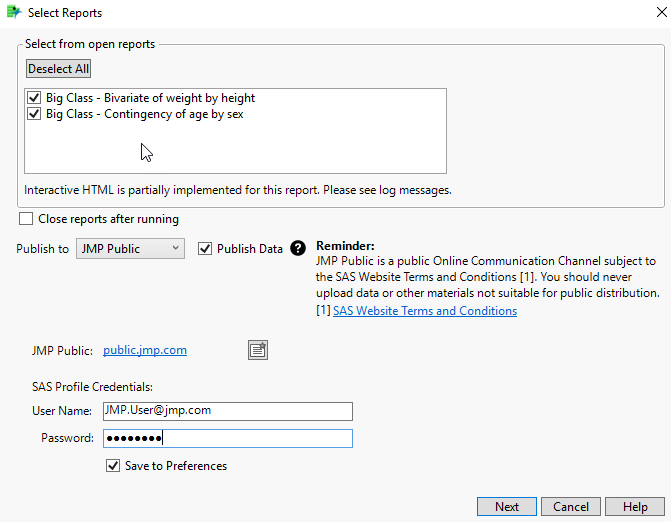Toggle Save to Preferences checkbox
This screenshot has height=522, width=671.
(113, 466)
